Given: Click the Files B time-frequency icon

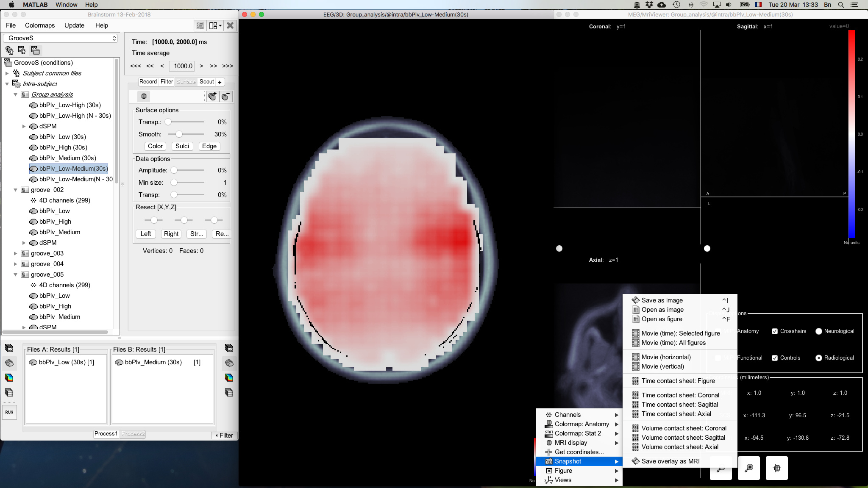Looking at the screenshot, I should [229, 377].
